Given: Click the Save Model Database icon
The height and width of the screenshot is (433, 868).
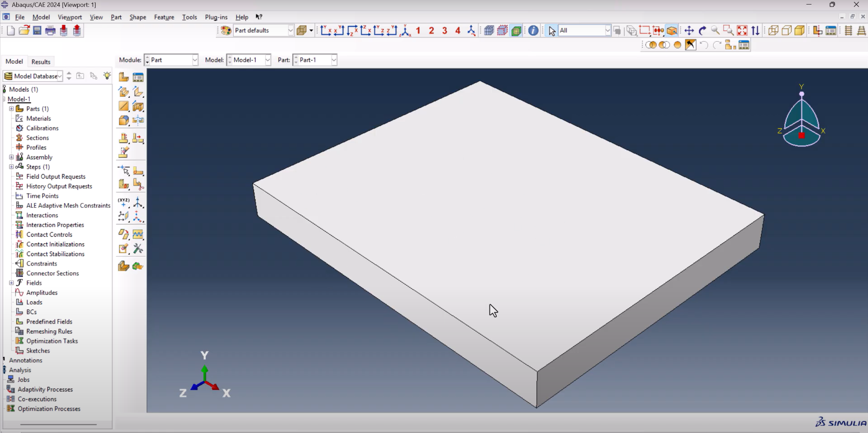Looking at the screenshot, I should [37, 31].
